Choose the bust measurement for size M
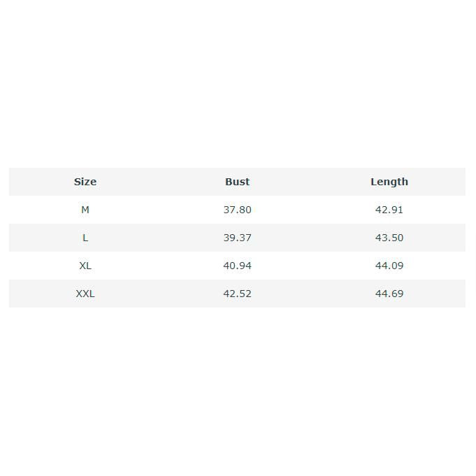This screenshot has width=476, height=476. [x=237, y=210]
